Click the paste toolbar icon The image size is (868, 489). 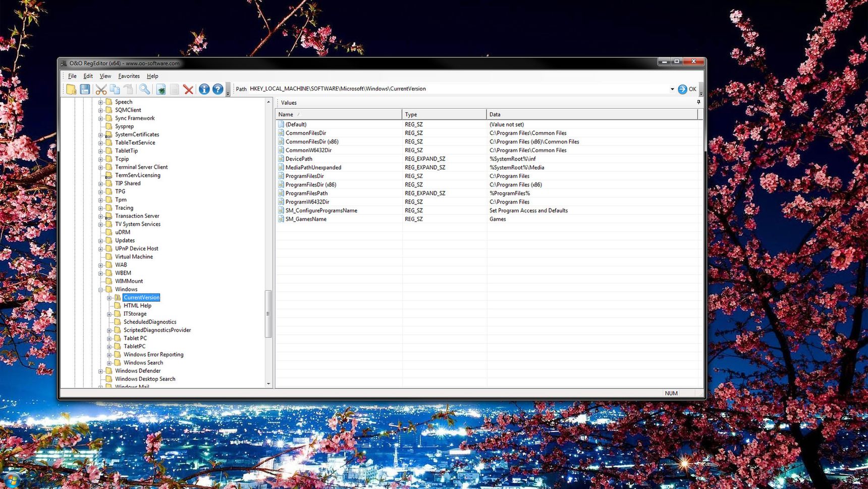[x=129, y=89]
